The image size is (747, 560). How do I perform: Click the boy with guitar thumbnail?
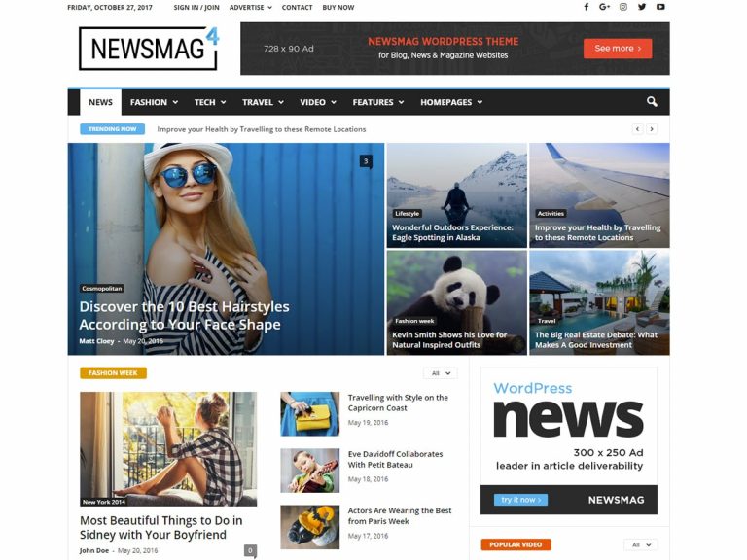[x=309, y=471]
